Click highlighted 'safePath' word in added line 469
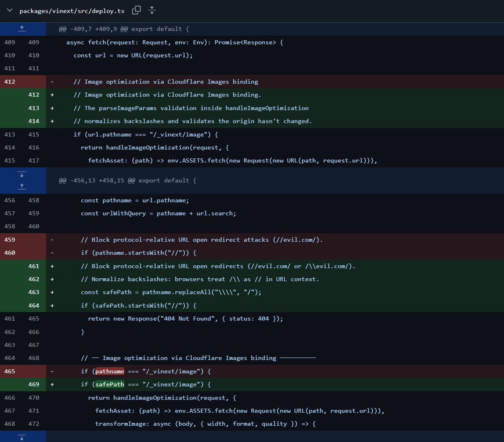The image size is (504, 442). (x=110, y=384)
